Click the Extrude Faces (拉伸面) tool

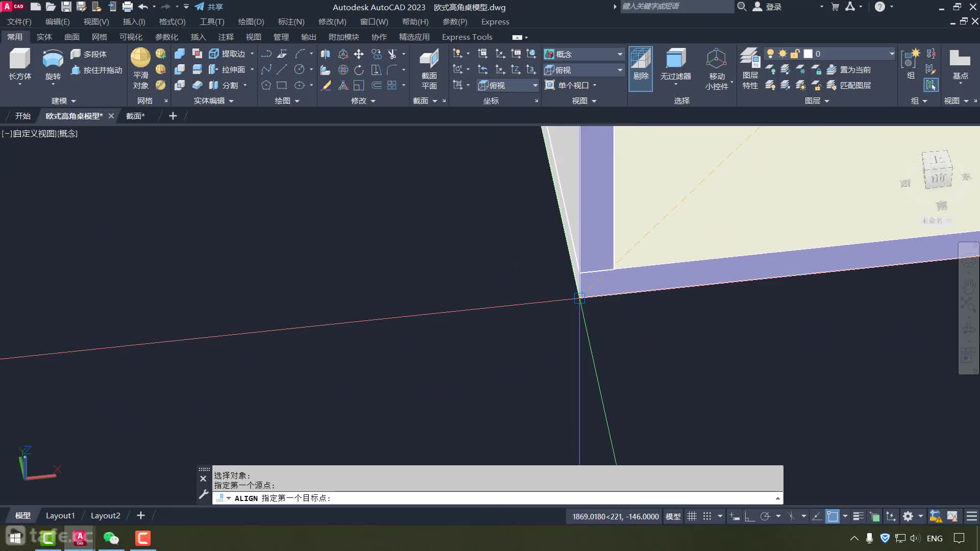[227, 69]
